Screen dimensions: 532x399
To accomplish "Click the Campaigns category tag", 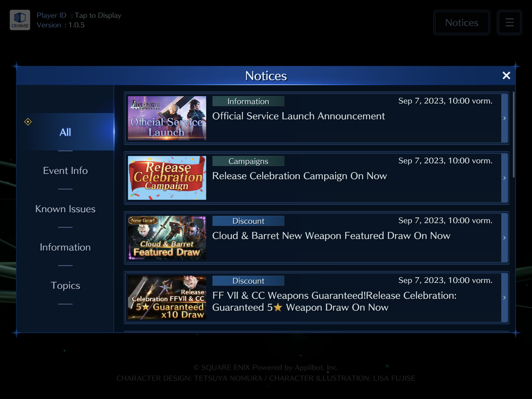I will 248,161.
